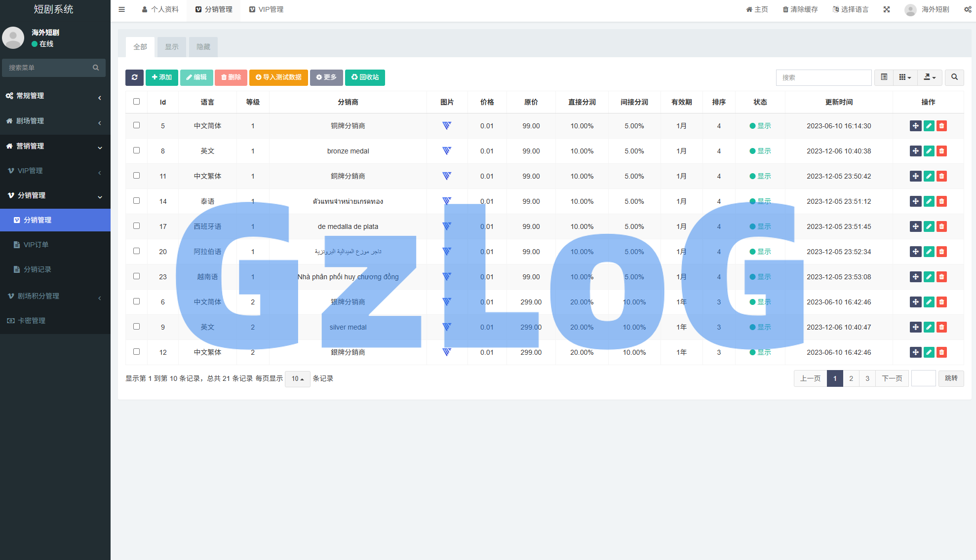This screenshot has width=976, height=560.
Task: Open the export data dropdown
Action: coord(930,77)
